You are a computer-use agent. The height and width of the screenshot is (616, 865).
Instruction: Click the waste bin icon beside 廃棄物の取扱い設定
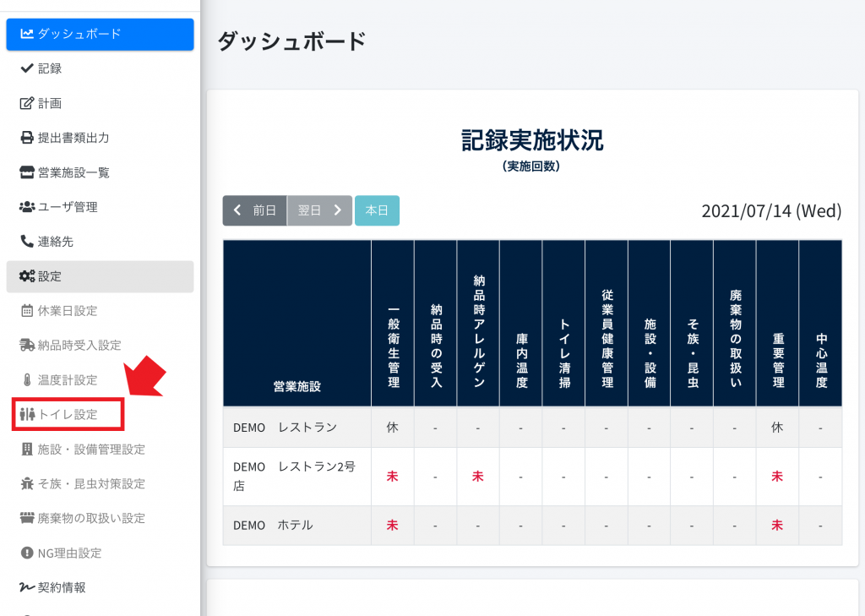[x=26, y=518]
